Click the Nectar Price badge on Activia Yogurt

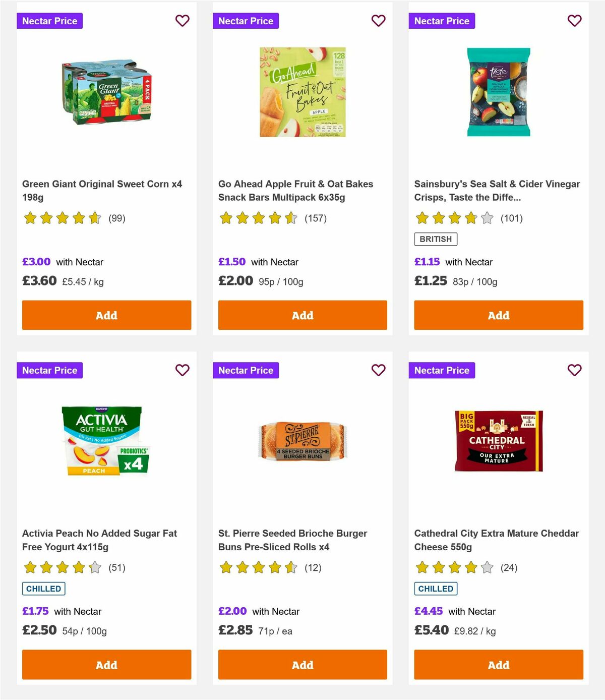50,370
